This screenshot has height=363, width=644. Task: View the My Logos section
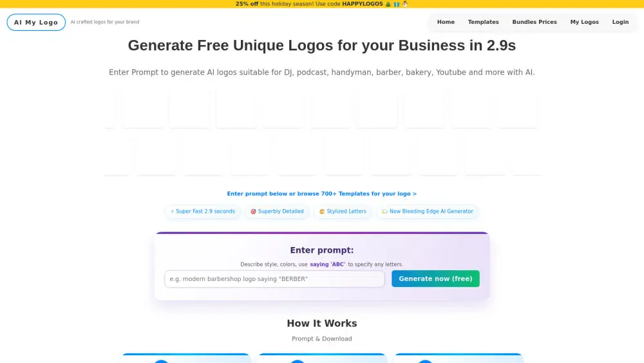pos(584,22)
